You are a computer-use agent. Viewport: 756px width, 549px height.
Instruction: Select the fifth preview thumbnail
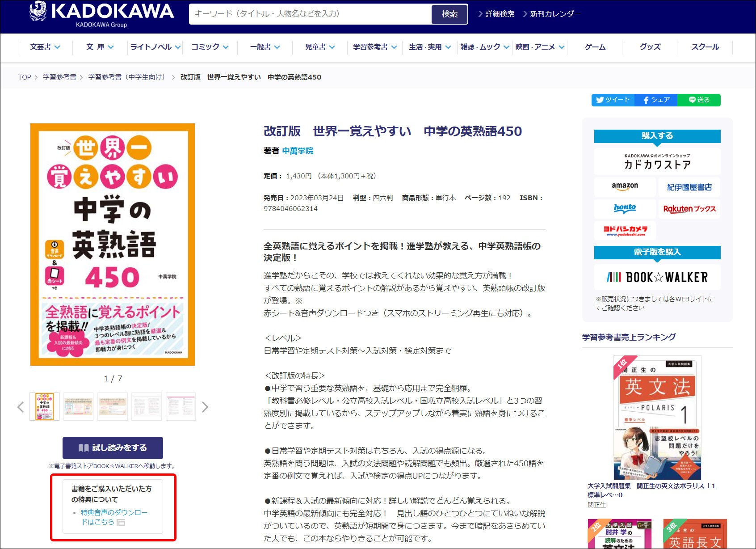[181, 406]
